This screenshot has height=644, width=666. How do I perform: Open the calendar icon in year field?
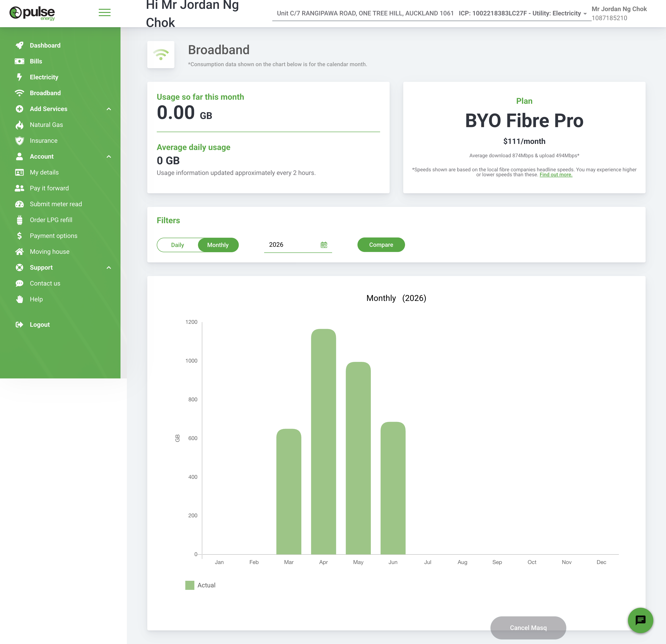click(324, 245)
